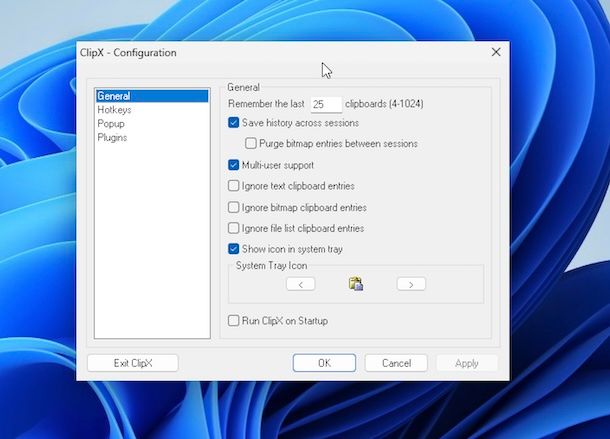Viewport: 610px width, 439px height.
Task: Select General in the settings list
Action: point(152,96)
